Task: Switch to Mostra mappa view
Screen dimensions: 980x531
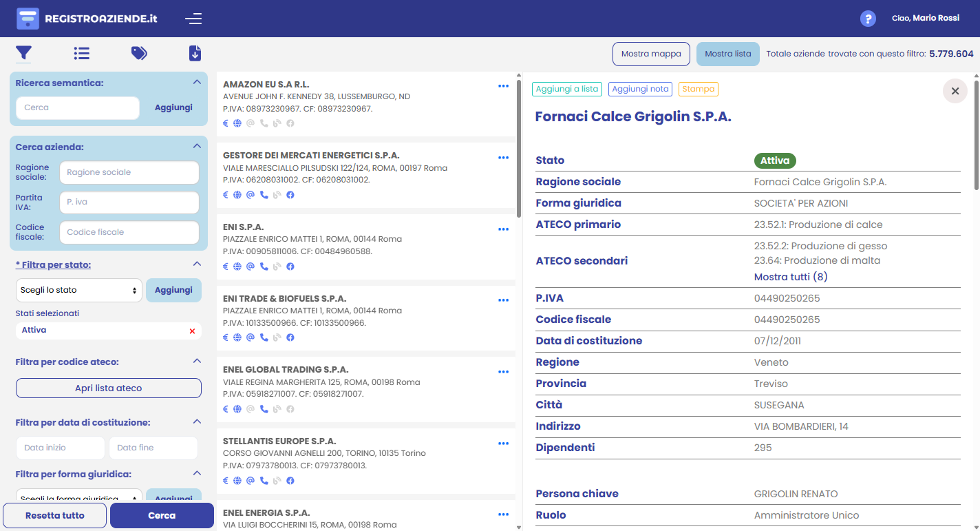Action: (651, 54)
